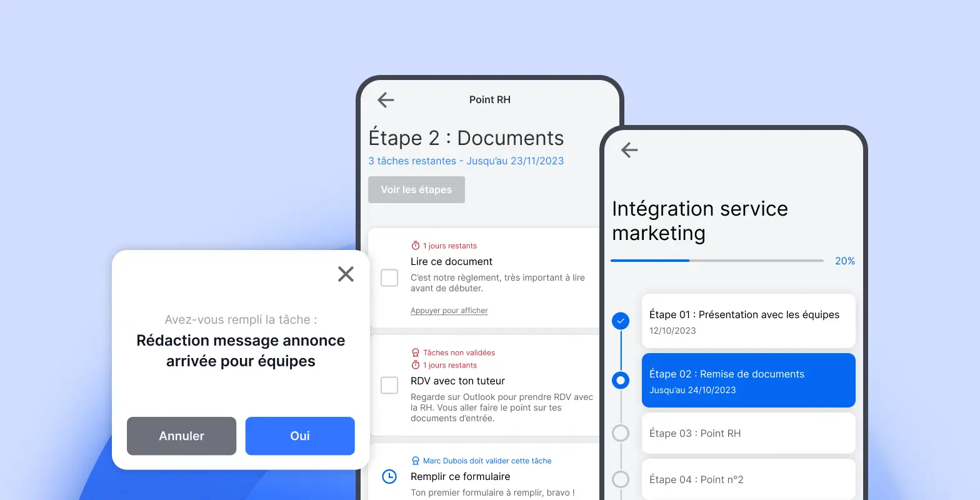Click the Intégration service marketing heading
Viewport: 980px width, 500px height.
tap(700, 221)
